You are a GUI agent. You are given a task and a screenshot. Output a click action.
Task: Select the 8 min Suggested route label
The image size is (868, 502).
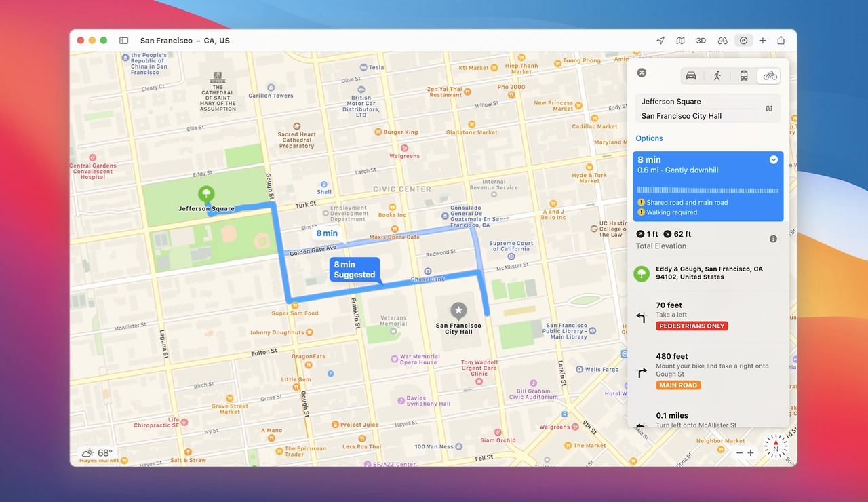coord(355,270)
